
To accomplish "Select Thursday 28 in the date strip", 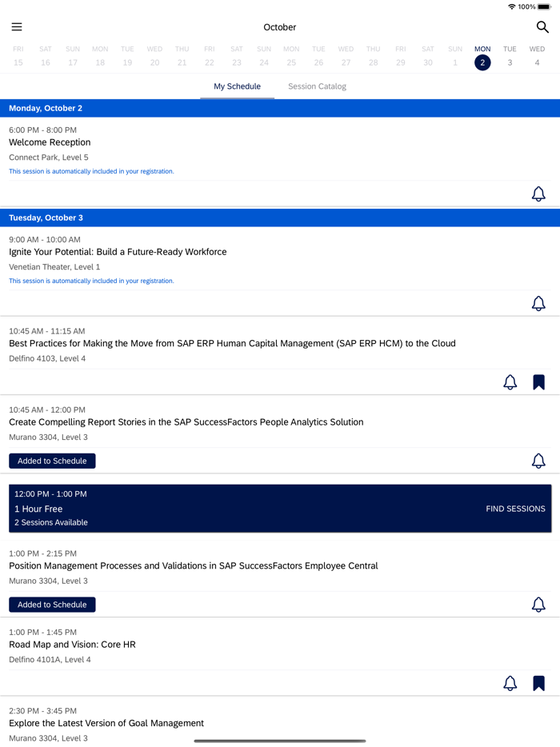I will (373, 56).
